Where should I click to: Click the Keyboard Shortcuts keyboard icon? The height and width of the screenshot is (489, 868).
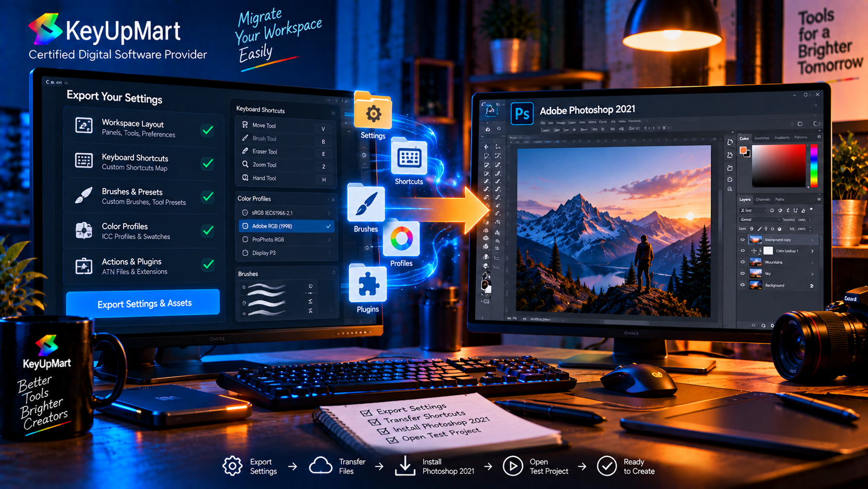pos(84,161)
